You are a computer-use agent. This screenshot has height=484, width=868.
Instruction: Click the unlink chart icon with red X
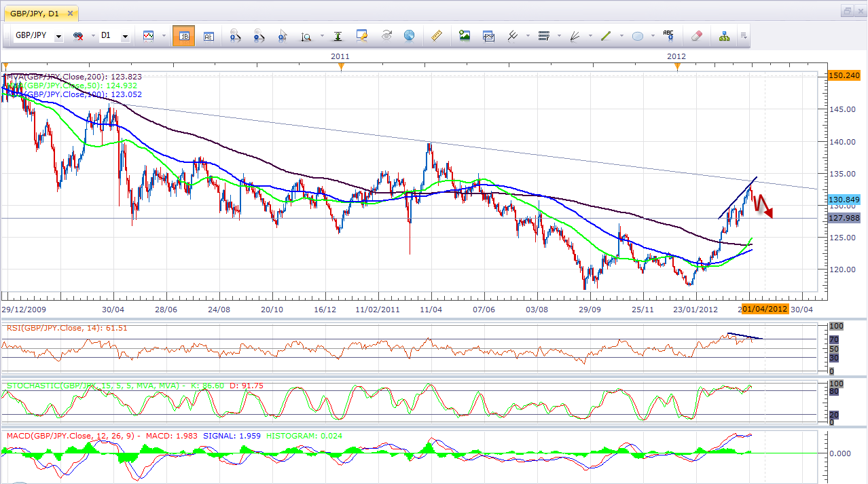tap(78, 36)
